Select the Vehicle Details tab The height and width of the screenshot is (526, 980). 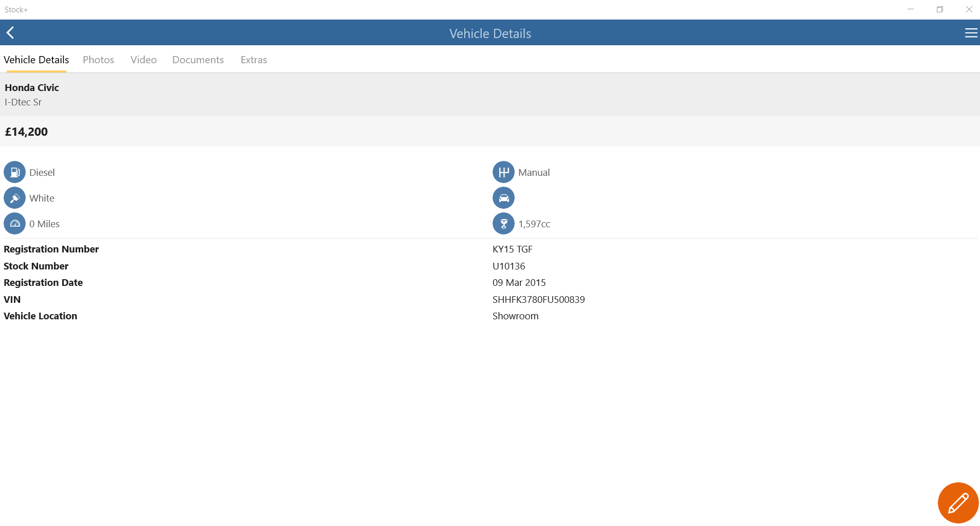tap(37, 60)
